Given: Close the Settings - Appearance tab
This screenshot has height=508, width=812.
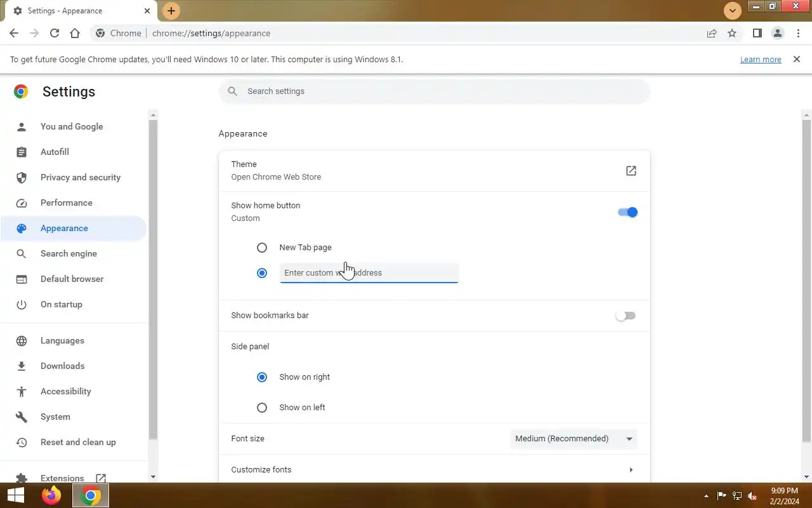Looking at the screenshot, I should pos(147,11).
